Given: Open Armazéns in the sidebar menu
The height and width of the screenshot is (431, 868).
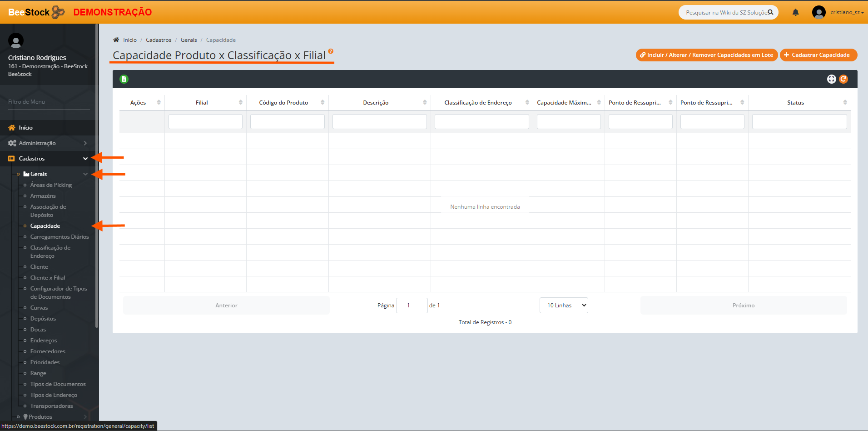Looking at the screenshot, I should coord(43,196).
